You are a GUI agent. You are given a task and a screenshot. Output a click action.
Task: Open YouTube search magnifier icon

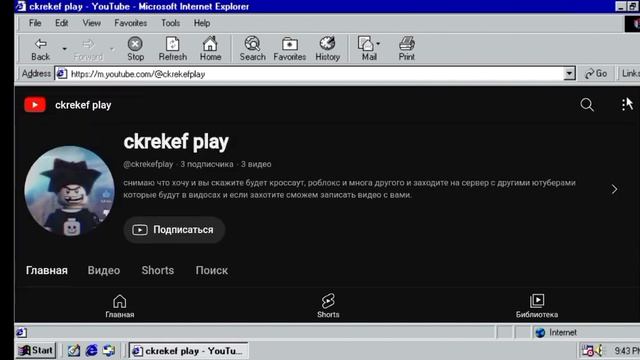click(587, 105)
